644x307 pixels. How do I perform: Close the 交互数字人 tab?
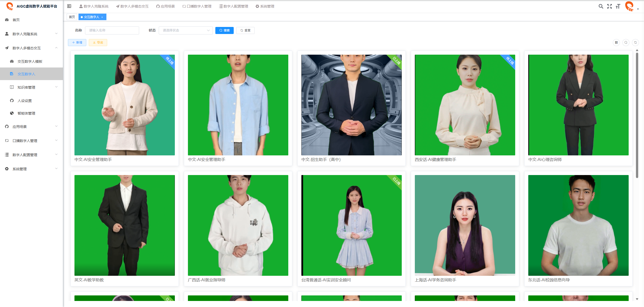coord(102,17)
